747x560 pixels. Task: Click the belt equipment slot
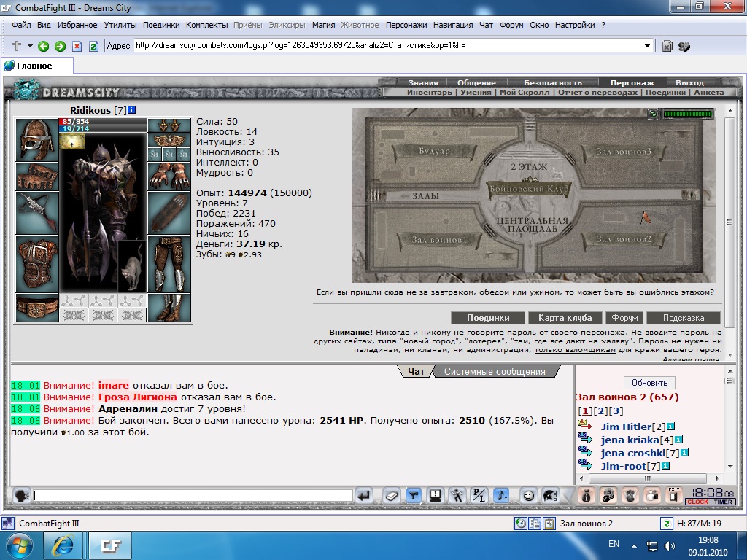pyautogui.click(x=37, y=308)
